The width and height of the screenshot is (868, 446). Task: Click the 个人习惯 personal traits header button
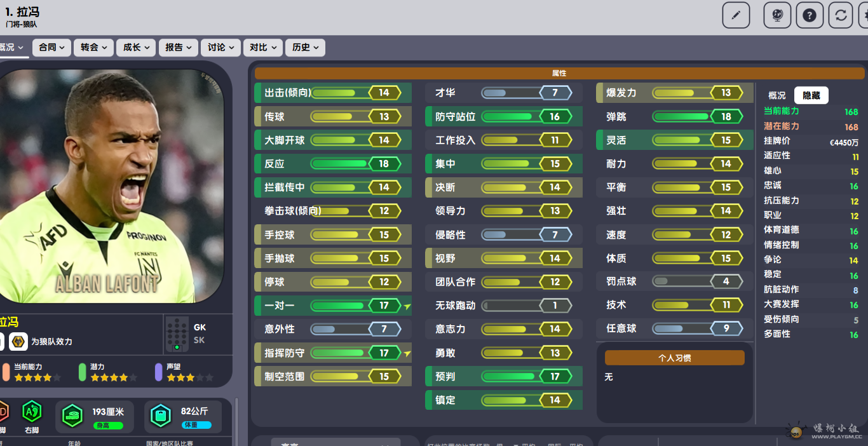[674, 358]
